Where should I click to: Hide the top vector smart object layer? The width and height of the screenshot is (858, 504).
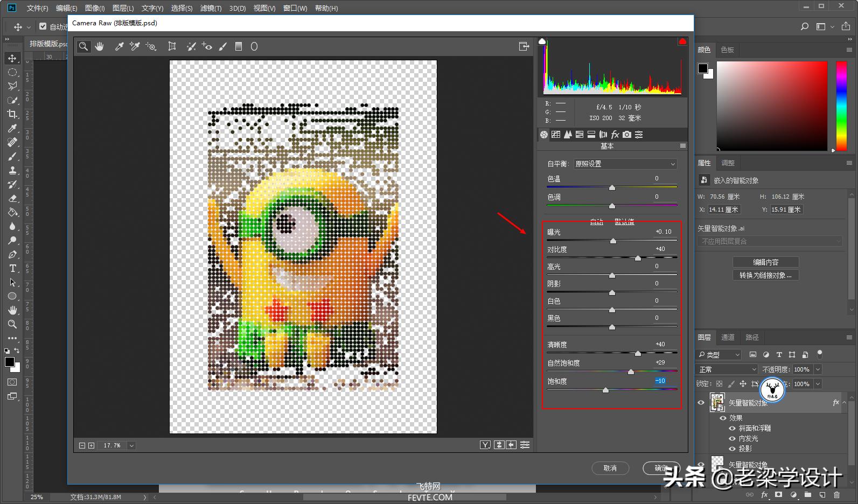coord(701,402)
